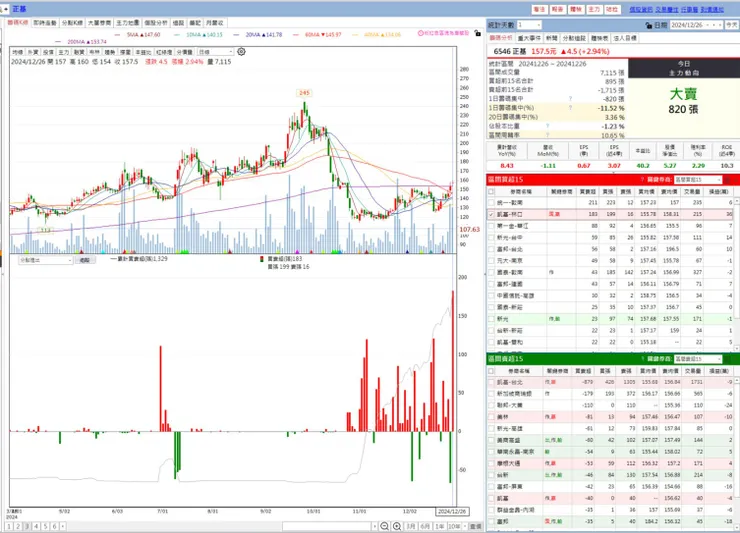Open the 日線 period dropdown
Image resolution: width=740 pixels, height=533 pixels.
[x=216, y=52]
